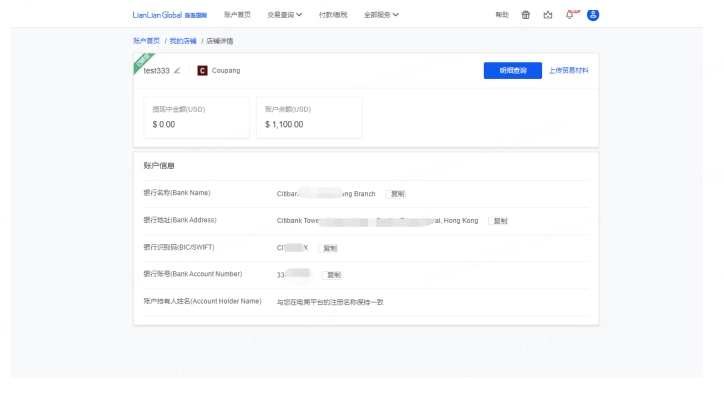
Task: Select the 账户余额(USD) card label
Action: 288,109
